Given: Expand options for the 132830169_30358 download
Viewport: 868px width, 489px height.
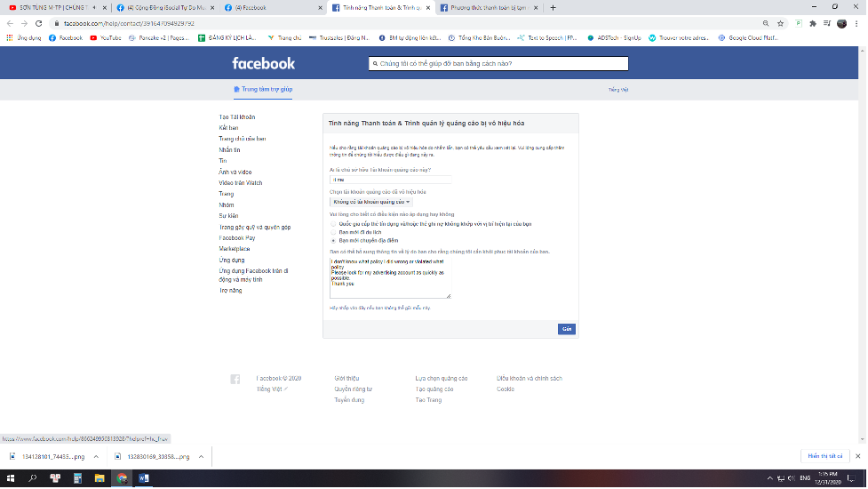Looking at the screenshot, I should (201, 457).
